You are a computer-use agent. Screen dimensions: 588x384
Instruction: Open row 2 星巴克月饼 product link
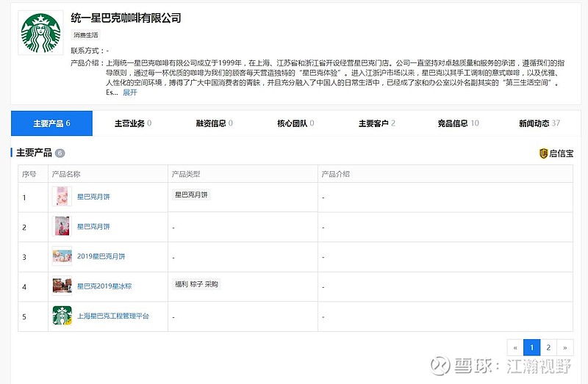[93, 227]
